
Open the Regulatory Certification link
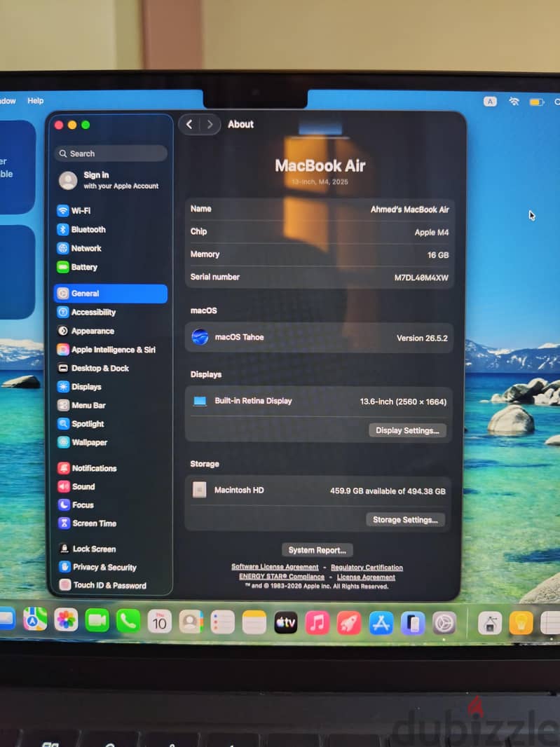367,568
